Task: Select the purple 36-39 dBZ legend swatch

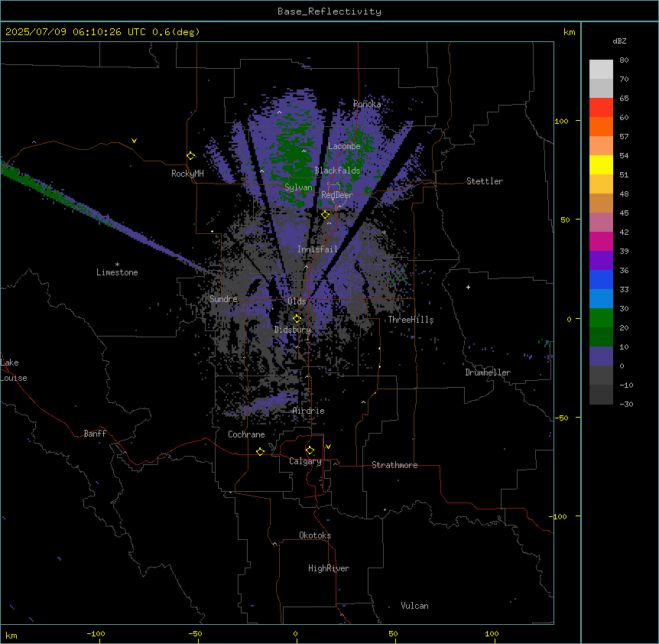Action: (x=601, y=261)
